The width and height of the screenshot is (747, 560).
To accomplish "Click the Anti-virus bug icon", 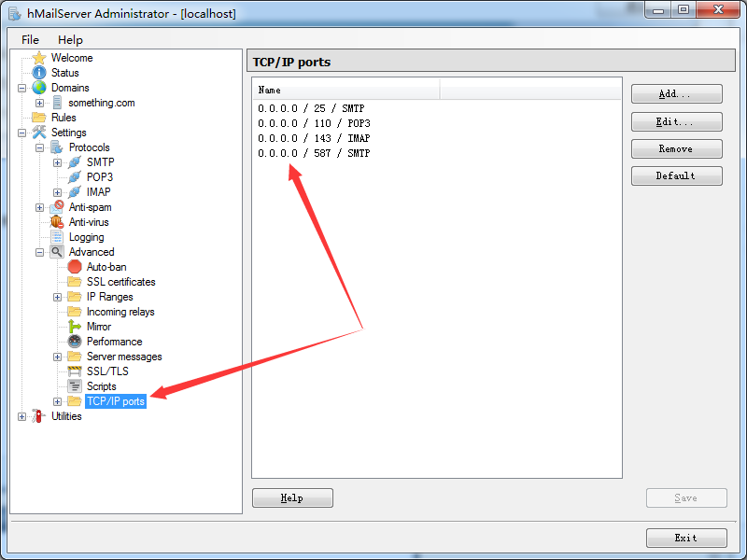I will 57,222.
